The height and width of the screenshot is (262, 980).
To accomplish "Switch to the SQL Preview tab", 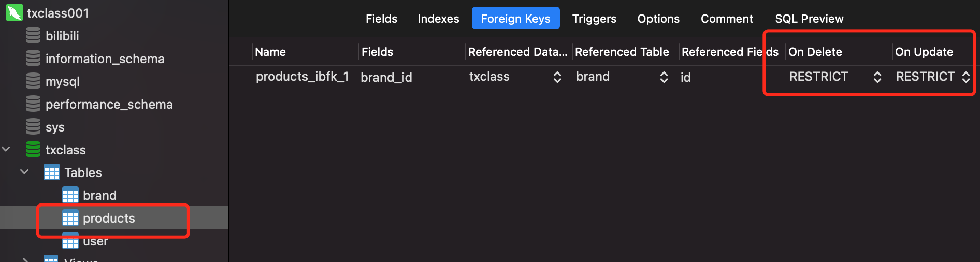I will coord(809,19).
